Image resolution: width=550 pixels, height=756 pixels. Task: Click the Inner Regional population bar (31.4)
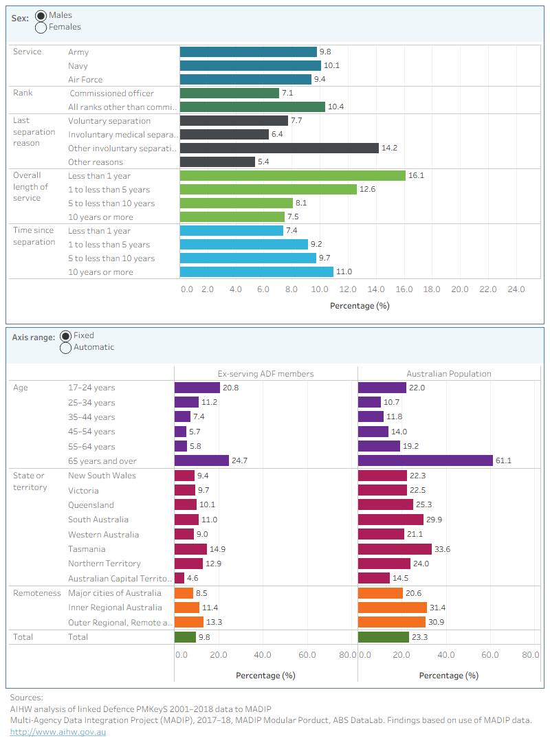[x=393, y=608]
